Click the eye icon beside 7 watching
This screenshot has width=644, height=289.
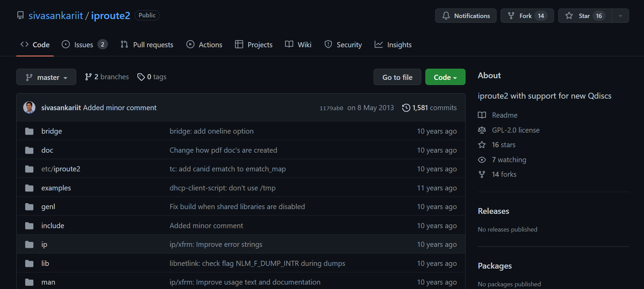482,160
